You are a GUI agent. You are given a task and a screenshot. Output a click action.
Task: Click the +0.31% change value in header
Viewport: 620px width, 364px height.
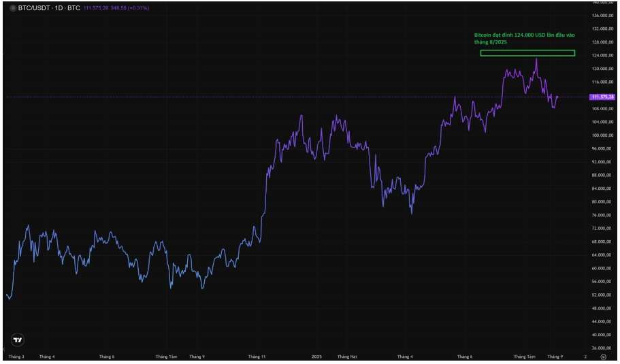point(138,7)
